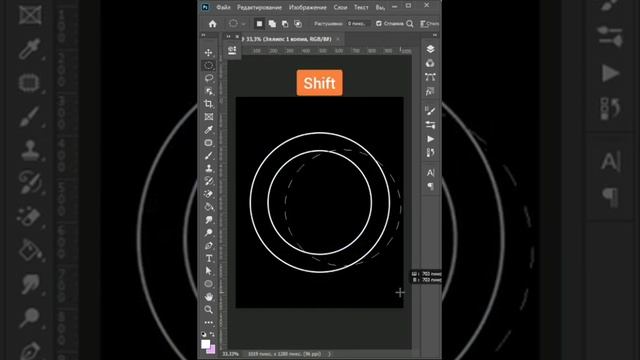Select the Type tool
The width and height of the screenshot is (640, 360).
[209, 258]
